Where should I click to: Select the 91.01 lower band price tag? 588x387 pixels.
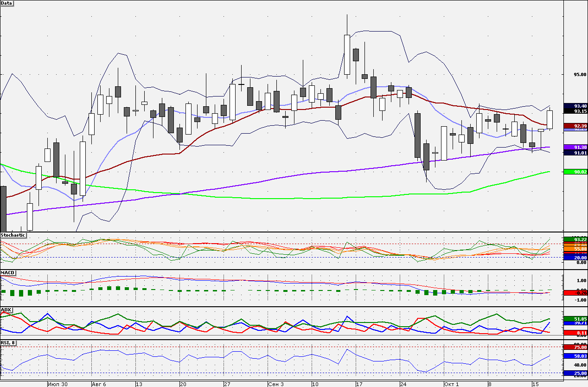click(575, 153)
